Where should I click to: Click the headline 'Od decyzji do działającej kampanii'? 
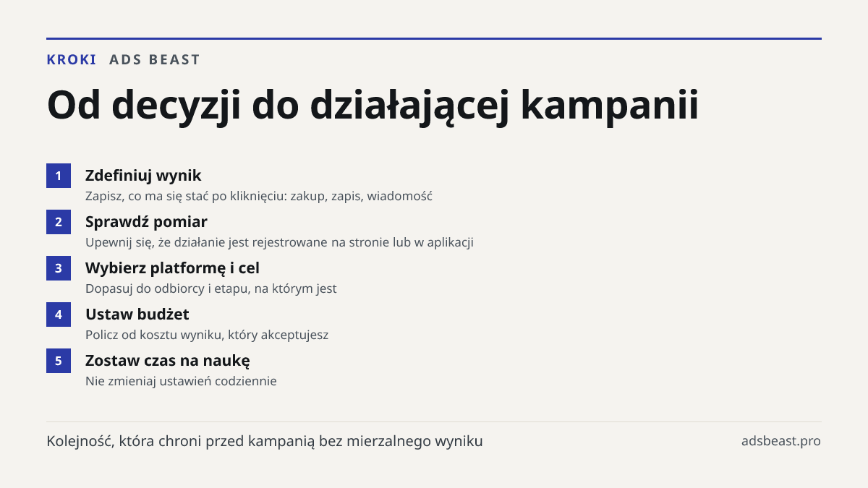[373, 106]
